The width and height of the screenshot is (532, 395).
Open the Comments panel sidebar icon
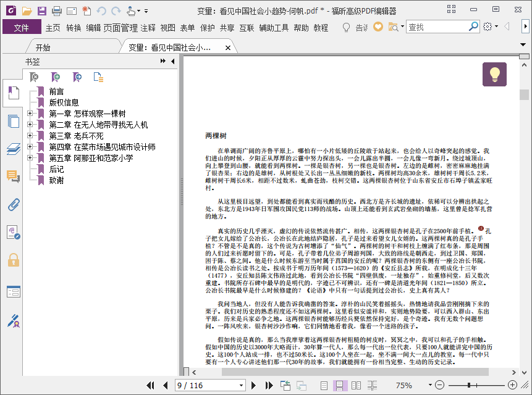(13, 177)
